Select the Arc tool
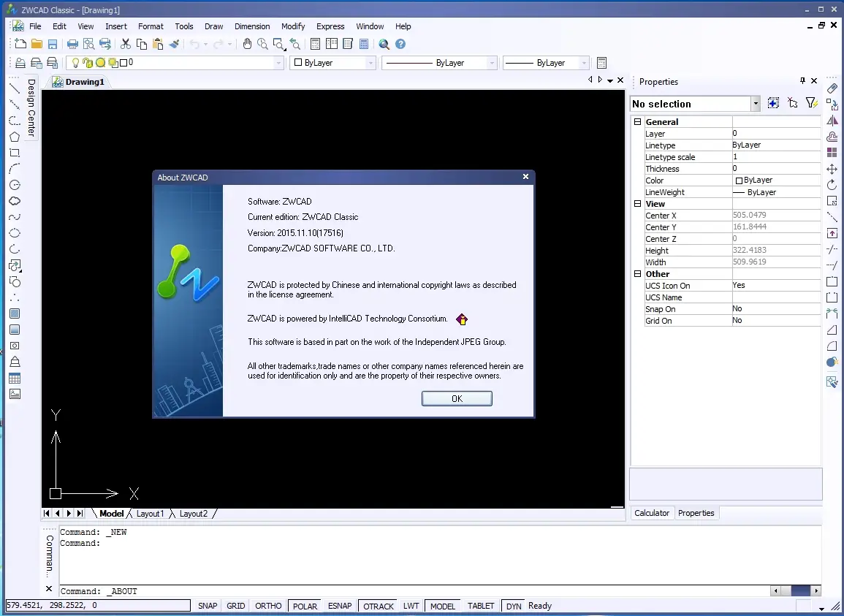Screen dimensions: 844x616 [x=15, y=169]
